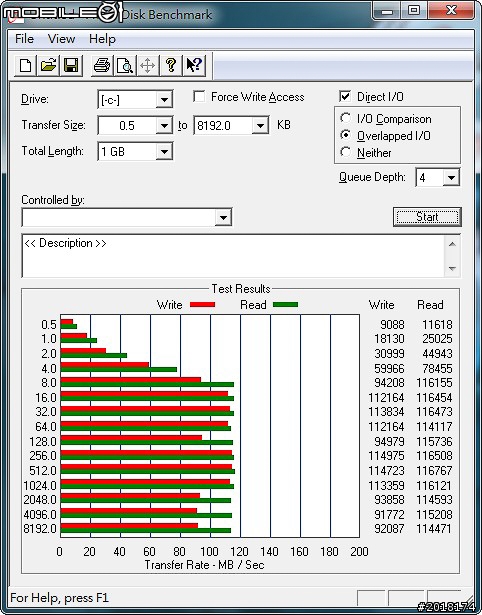Click the green Read legend swatch
482x615 pixels.
click(286, 304)
